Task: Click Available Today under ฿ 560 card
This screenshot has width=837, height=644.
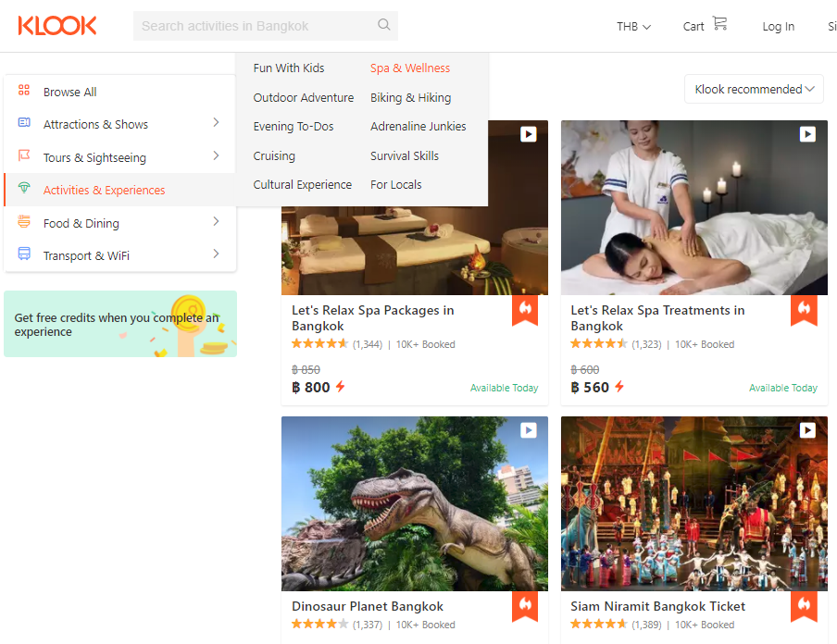Action: click(783, 388)
